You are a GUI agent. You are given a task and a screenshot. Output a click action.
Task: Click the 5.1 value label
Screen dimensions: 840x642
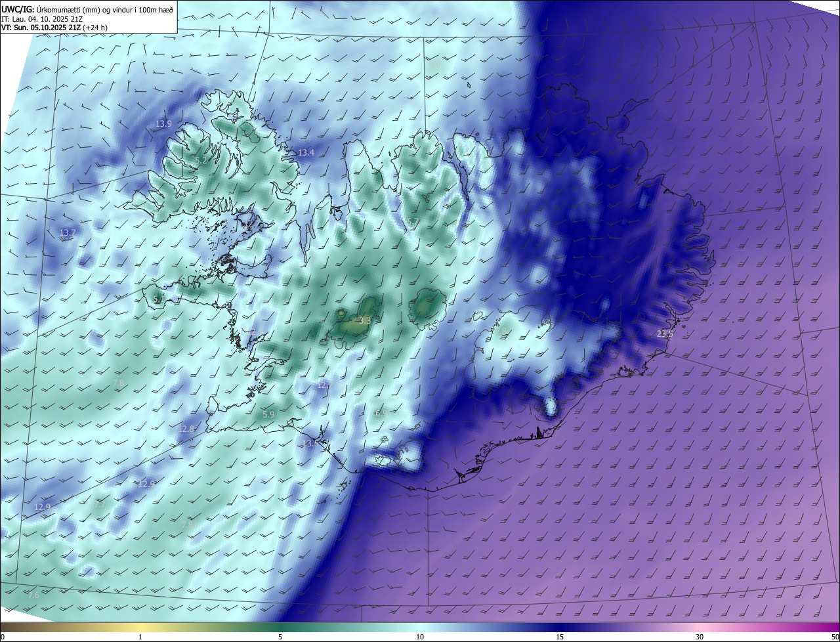158,300
